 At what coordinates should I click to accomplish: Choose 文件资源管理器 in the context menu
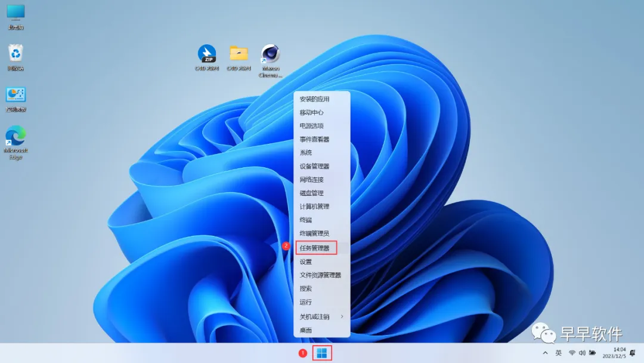322,275
